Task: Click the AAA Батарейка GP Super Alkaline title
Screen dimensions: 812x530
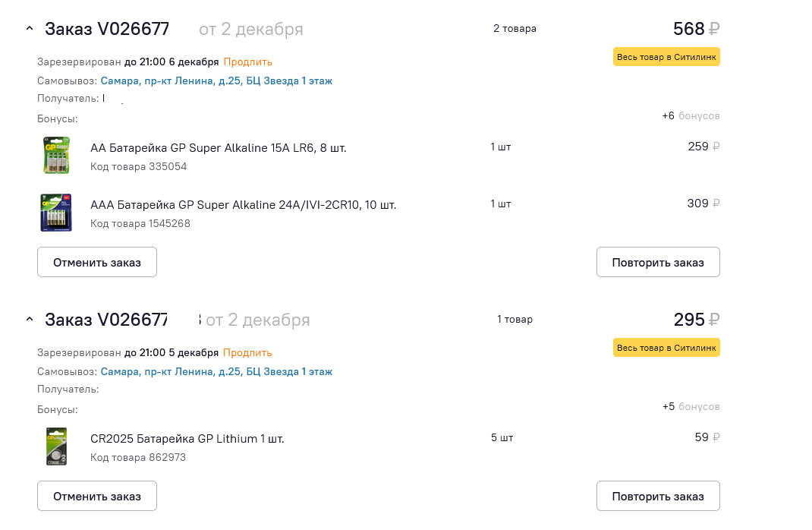Action: (243, 205)
